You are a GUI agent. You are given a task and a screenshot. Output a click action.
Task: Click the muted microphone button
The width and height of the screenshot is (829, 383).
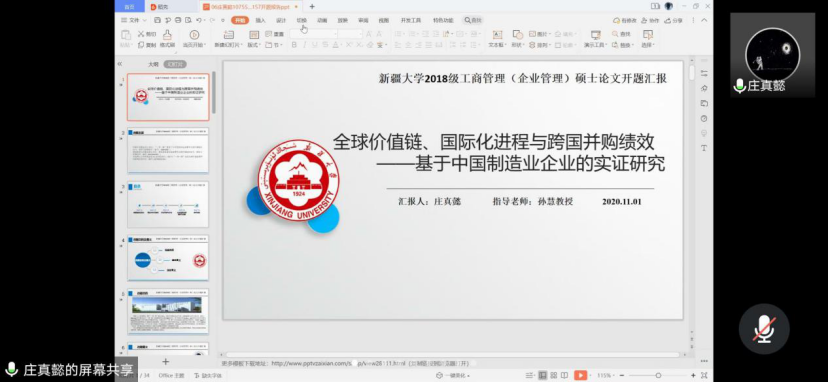tap(764, 329)
